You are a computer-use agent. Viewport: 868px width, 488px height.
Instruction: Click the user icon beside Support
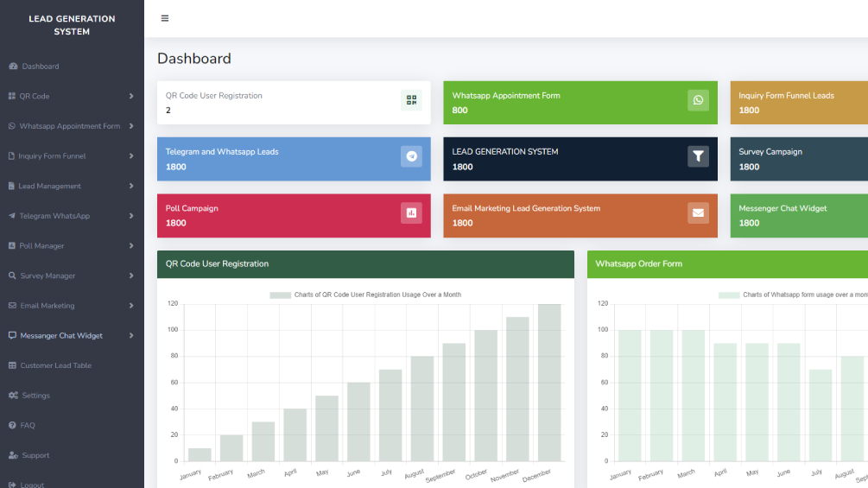point(13,455)
